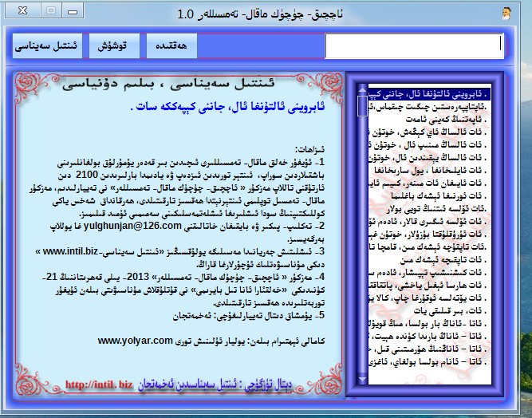Click the قوشۇش button
The width and height of the screenshot is (532, 418).
pos(114,45)
